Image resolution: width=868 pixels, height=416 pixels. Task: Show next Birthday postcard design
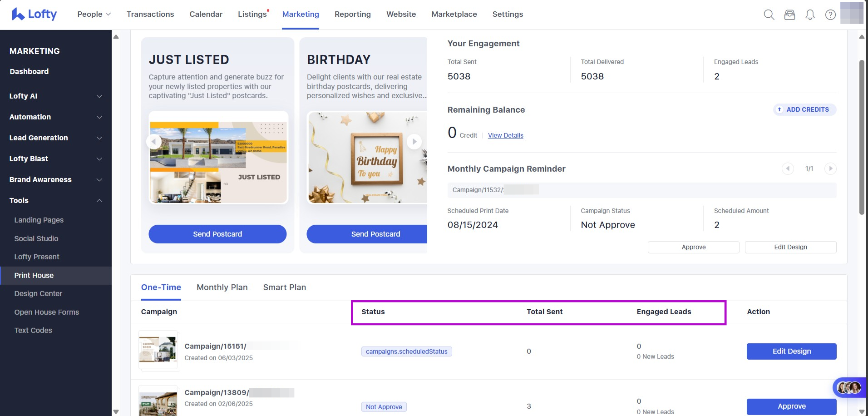(414, 142)
